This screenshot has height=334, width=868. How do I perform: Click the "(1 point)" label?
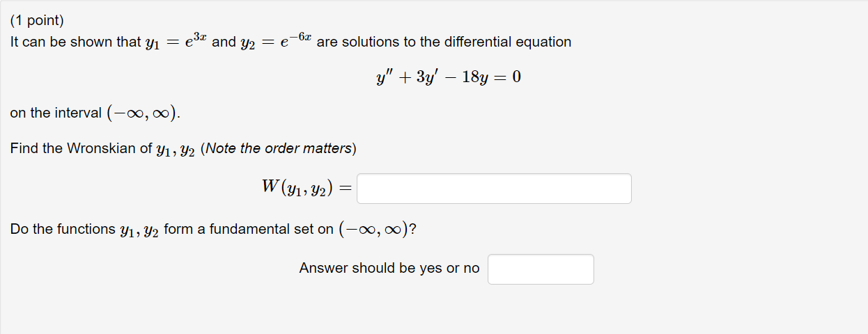point(37,22)
